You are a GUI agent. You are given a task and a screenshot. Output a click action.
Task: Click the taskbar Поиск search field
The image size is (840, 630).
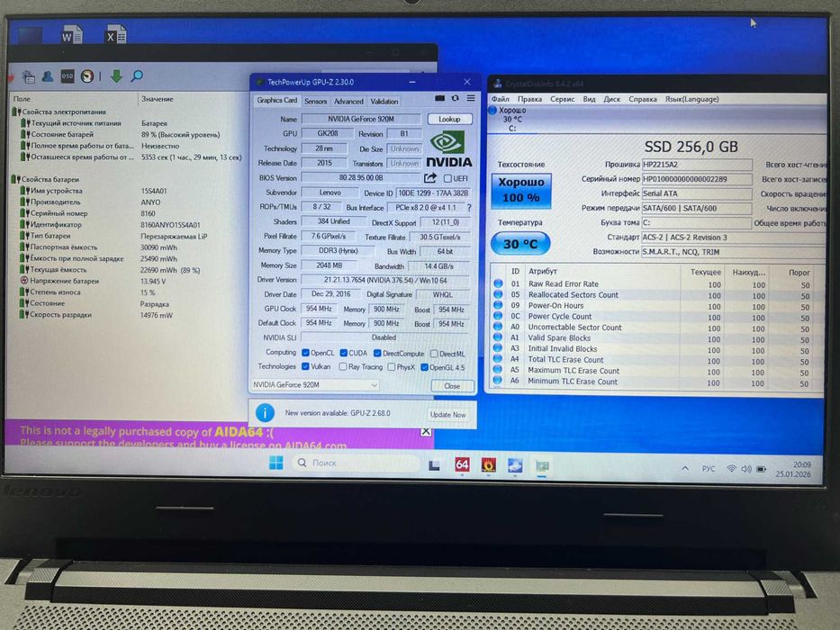(x=357, y=463)
